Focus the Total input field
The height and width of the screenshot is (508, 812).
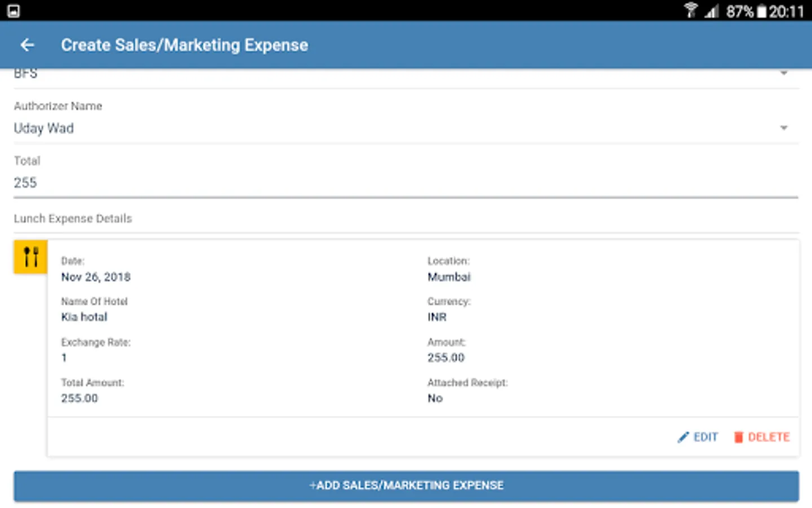(406, 183)
